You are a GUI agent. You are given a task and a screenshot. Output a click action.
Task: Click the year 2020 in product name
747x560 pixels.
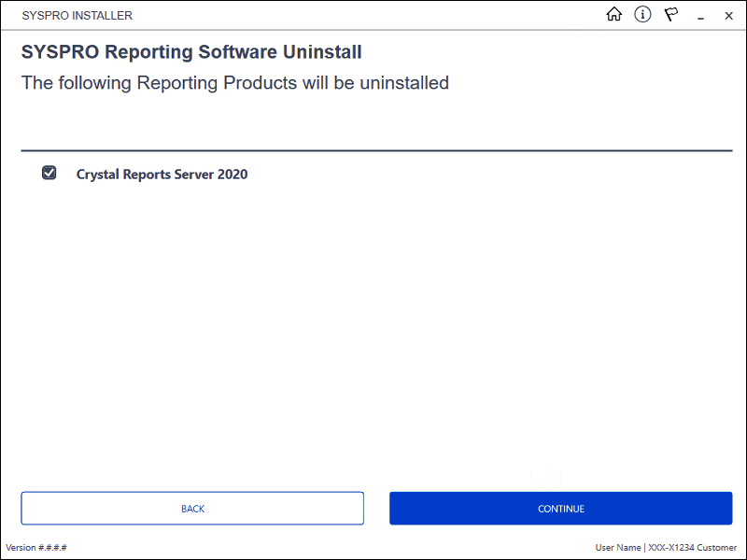233,175
